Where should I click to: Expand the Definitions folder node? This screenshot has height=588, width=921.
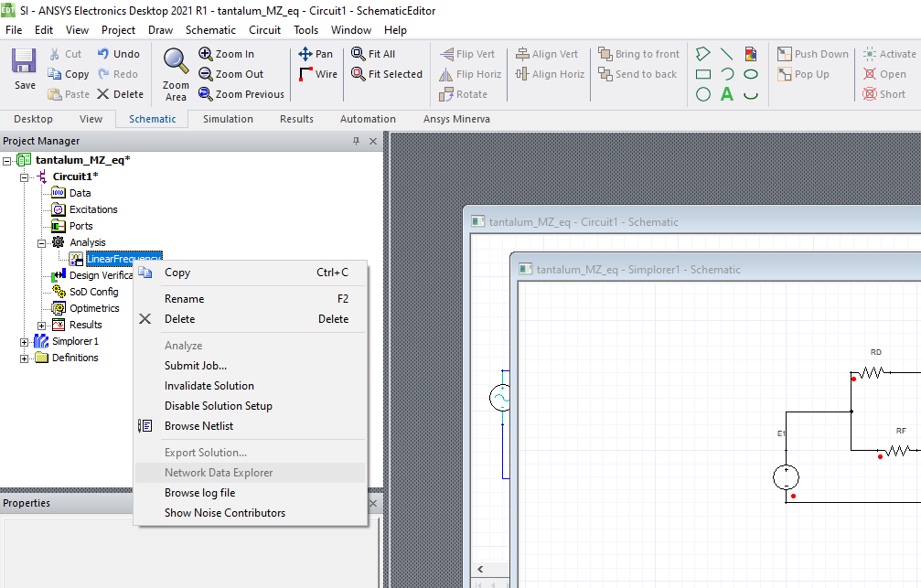[25, 358]
